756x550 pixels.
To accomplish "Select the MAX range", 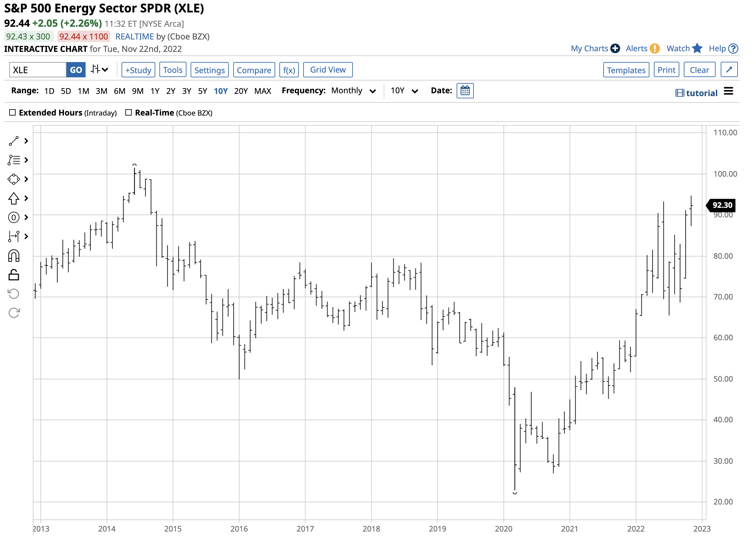I will [263, 91].
